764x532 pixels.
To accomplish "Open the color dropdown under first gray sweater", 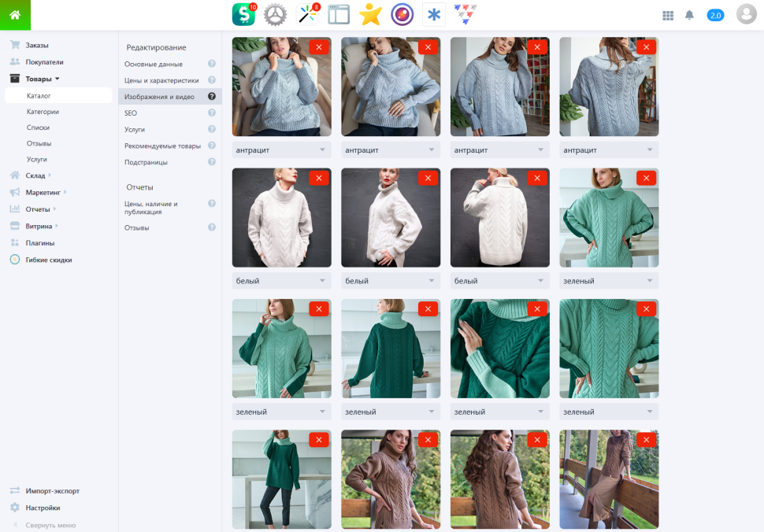I will pyautogui.click(x=282, y=150).
